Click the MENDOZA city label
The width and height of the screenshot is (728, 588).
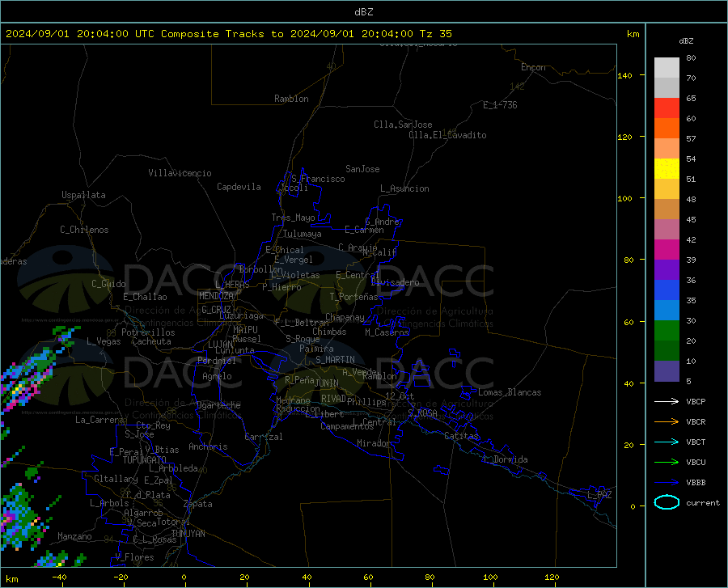[216, 296]
